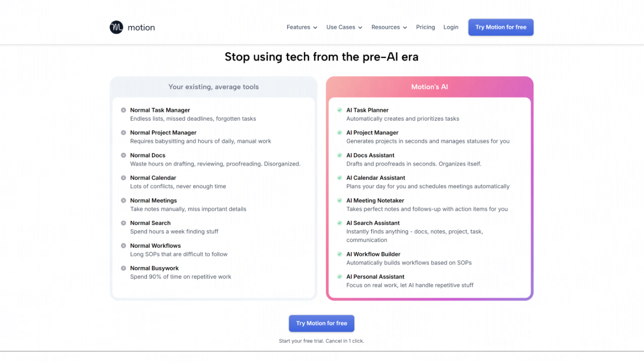The image size is (644, 362).
Task: Open the Login page
Action: (451, 27)
